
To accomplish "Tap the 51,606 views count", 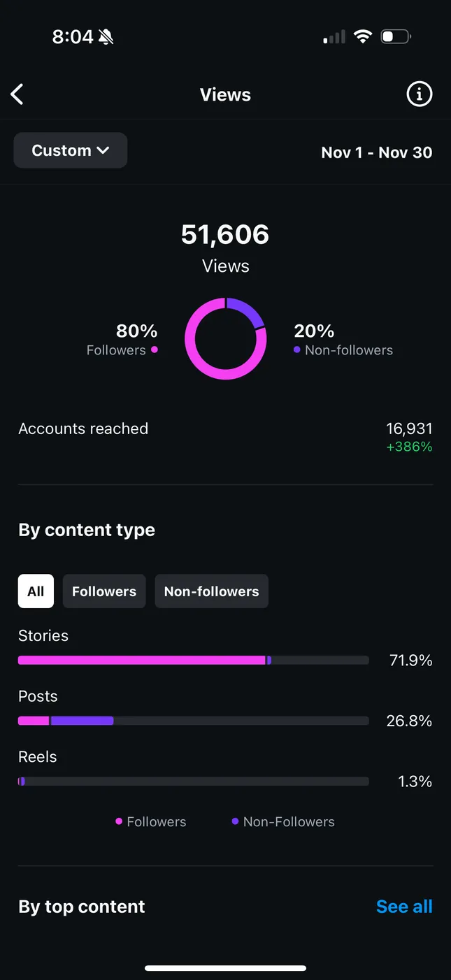I will (225, 235).
